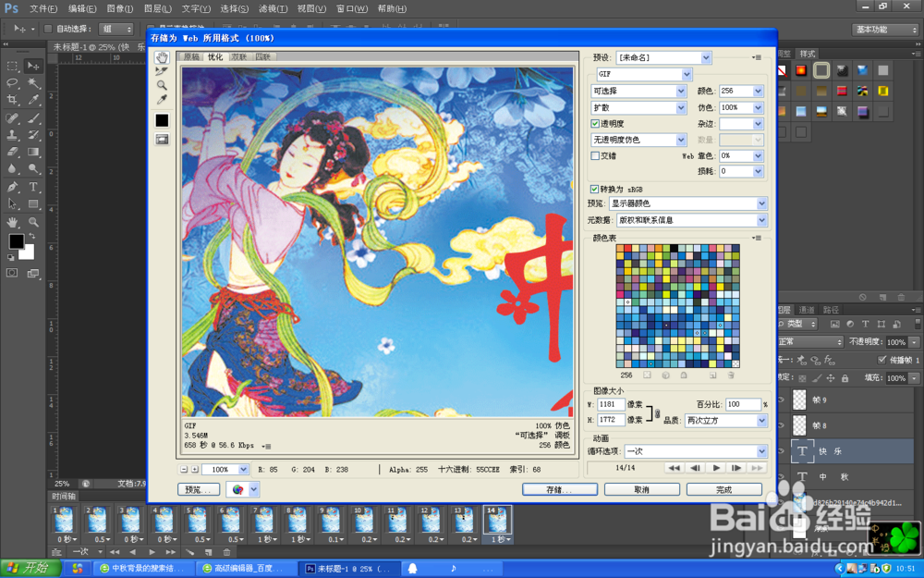924x578 pixels.
Task: Select the Brush tool
Action: point(33,118)
